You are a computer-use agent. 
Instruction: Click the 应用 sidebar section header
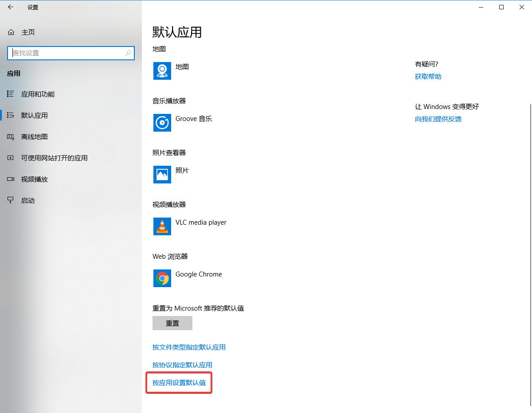[x=14, y=73]
